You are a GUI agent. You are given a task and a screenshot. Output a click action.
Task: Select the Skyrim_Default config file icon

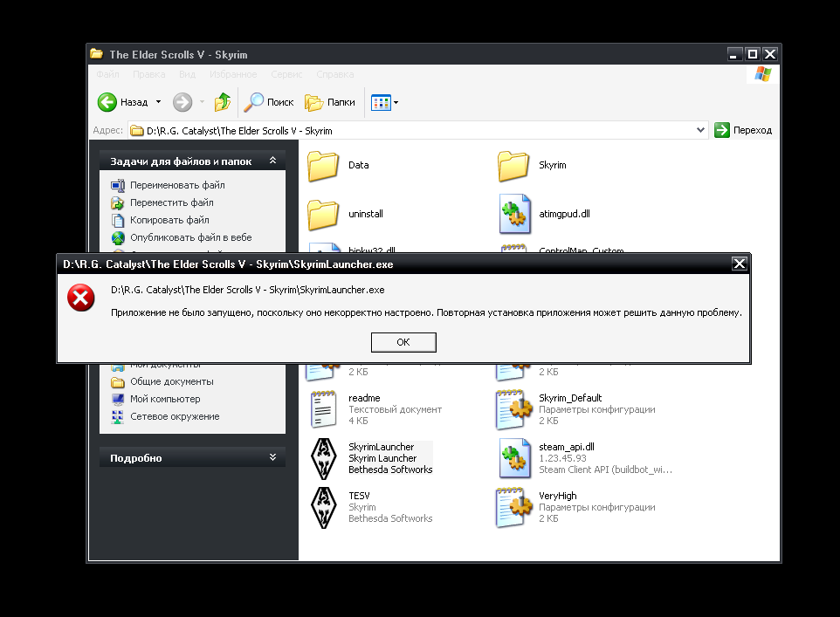point(514,409)
